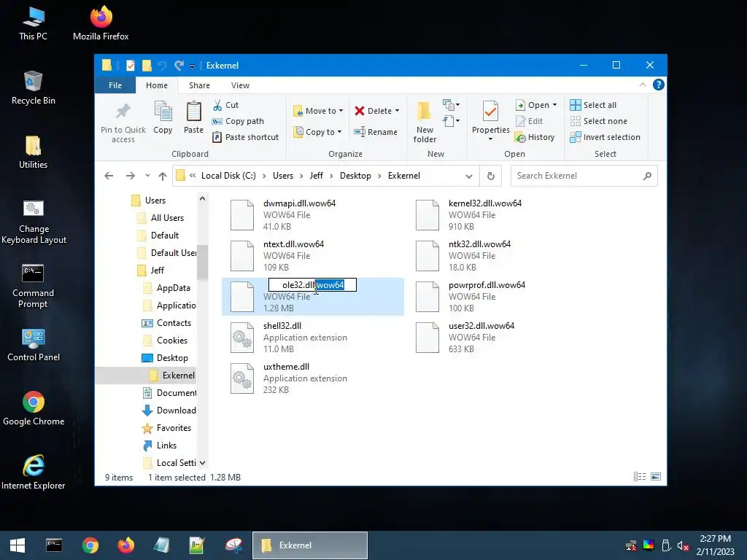
Task: Switch to large icons view layout
Action: [x=656, y=477]
